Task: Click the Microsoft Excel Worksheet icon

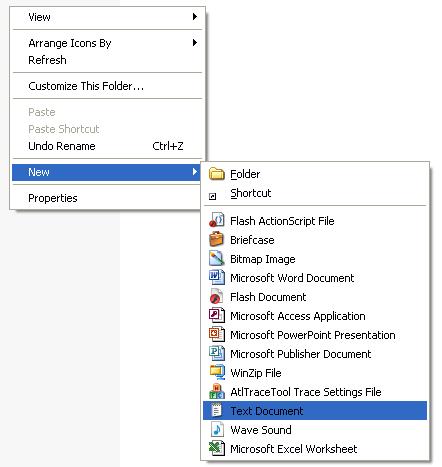Action: [x=217, y=448]
